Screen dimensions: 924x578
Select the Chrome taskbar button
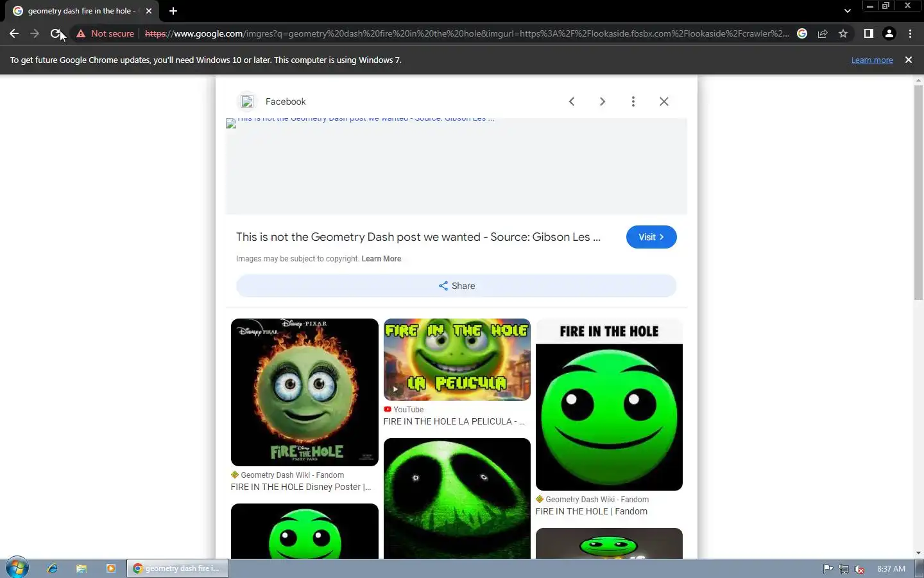point(178,568)
